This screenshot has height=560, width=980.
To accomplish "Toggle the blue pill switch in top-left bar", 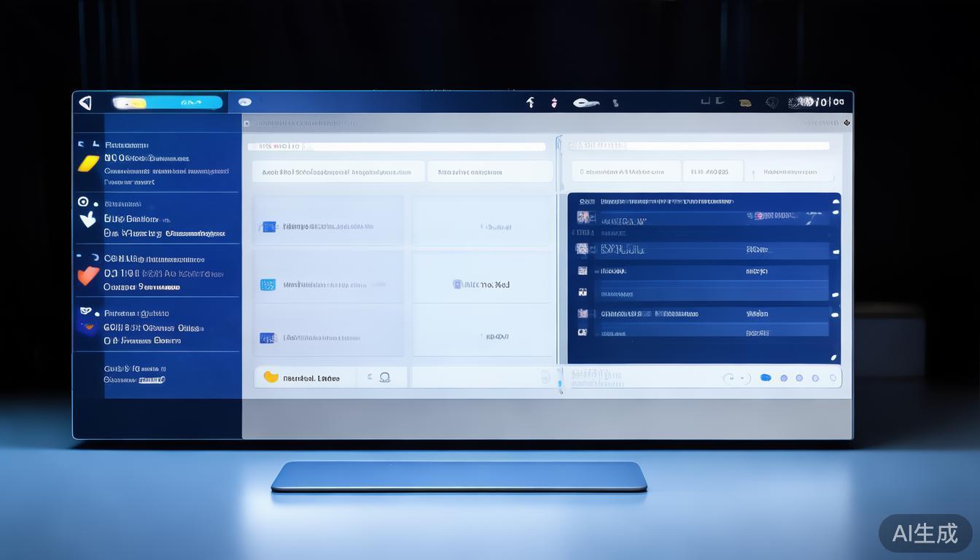I will point(168,103).
